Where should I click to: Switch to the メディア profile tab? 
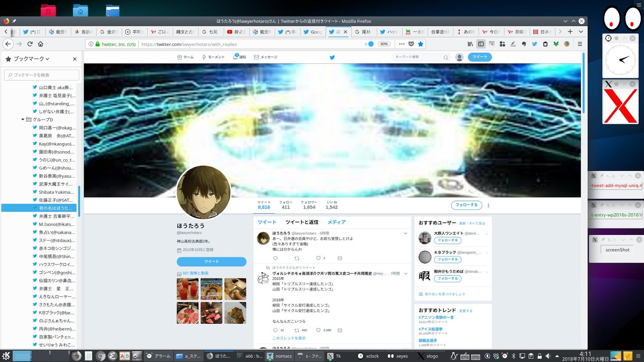[x=336, y=222]
